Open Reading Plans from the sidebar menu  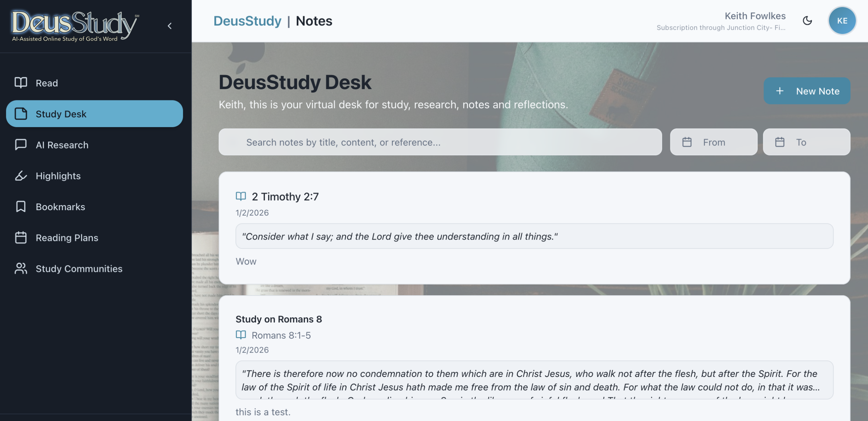pos(67,238)
